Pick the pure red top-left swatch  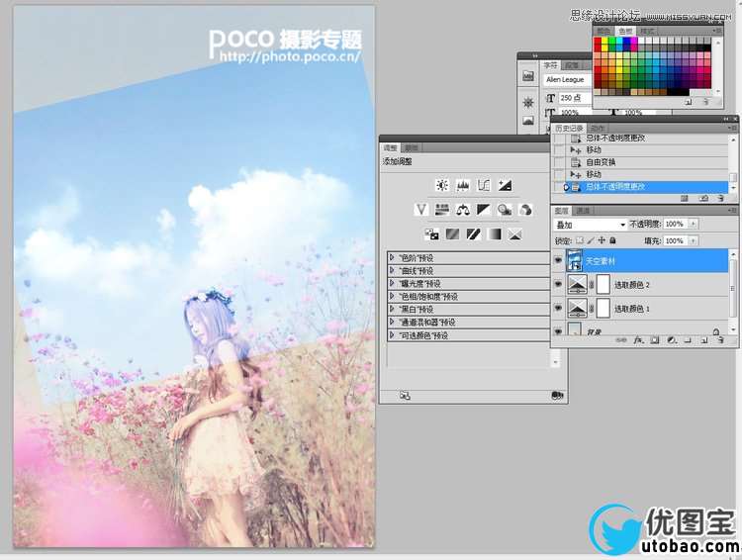click(598, 41)
